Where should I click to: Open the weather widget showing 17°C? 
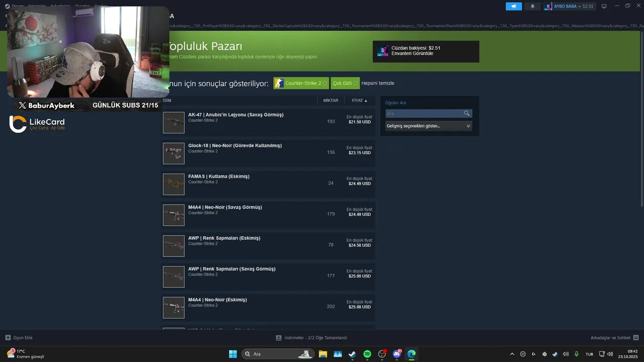pos(26,354)
